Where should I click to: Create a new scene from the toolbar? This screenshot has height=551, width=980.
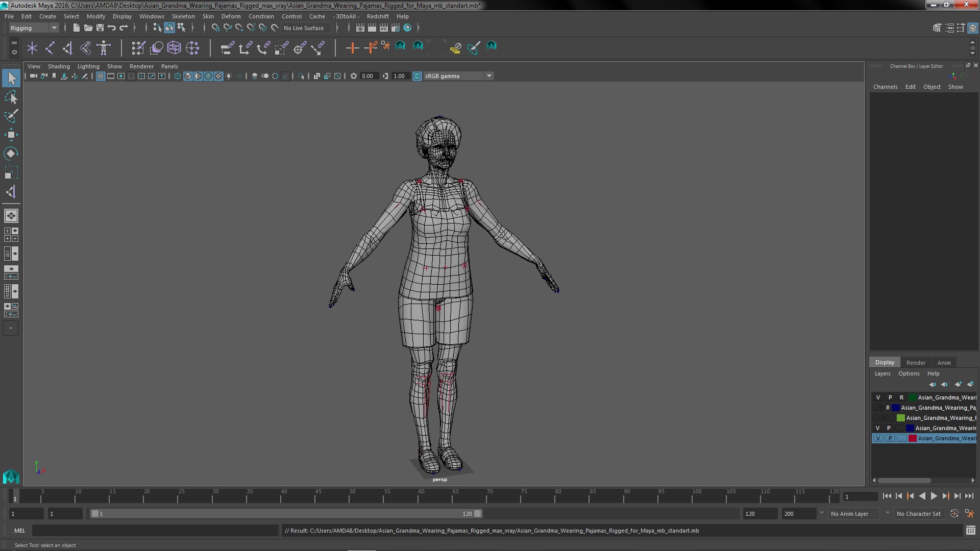click(x=76, y=28)
